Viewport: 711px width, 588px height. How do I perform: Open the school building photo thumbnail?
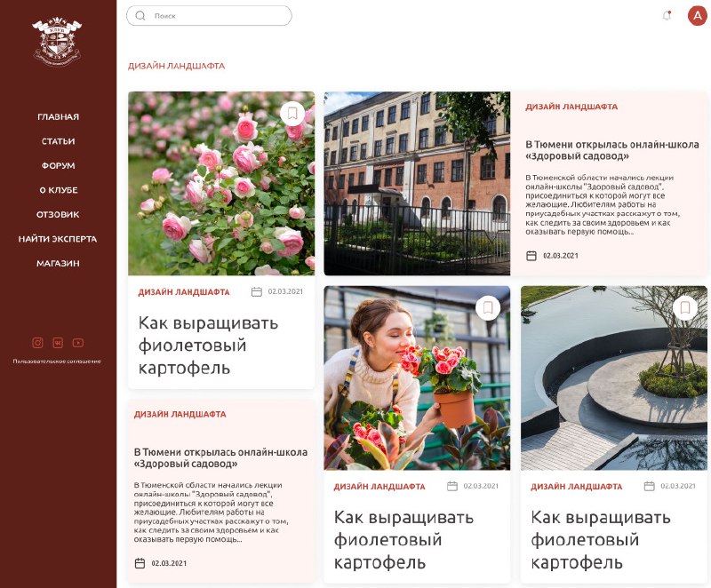click(417, 184)
